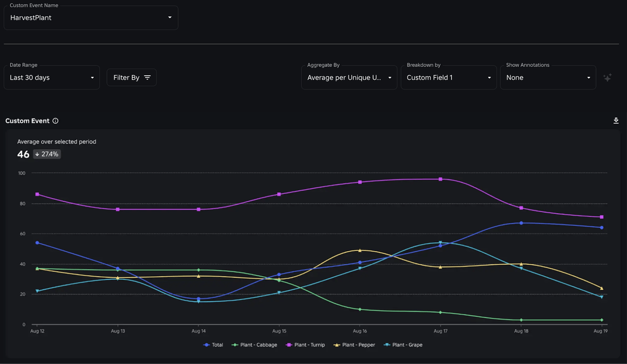Click the down arrow icon in the 27.4% badge

[x=38, y=154]
